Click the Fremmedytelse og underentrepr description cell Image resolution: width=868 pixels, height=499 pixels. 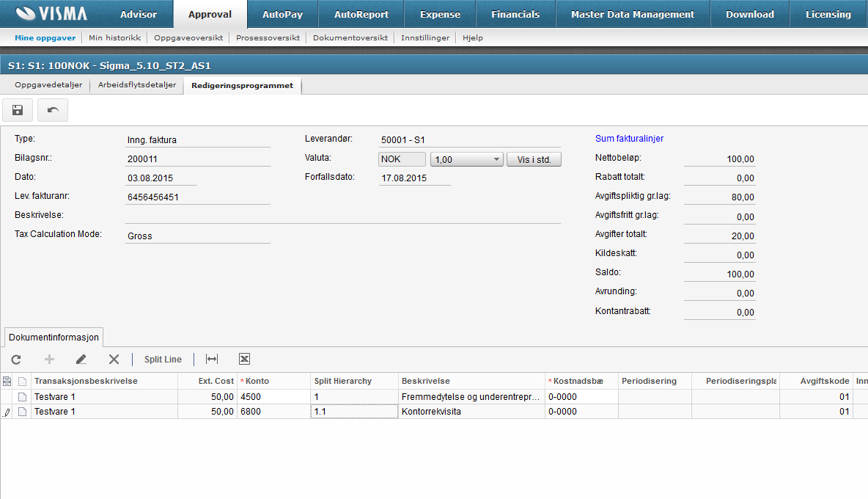[x=471, y=396]
